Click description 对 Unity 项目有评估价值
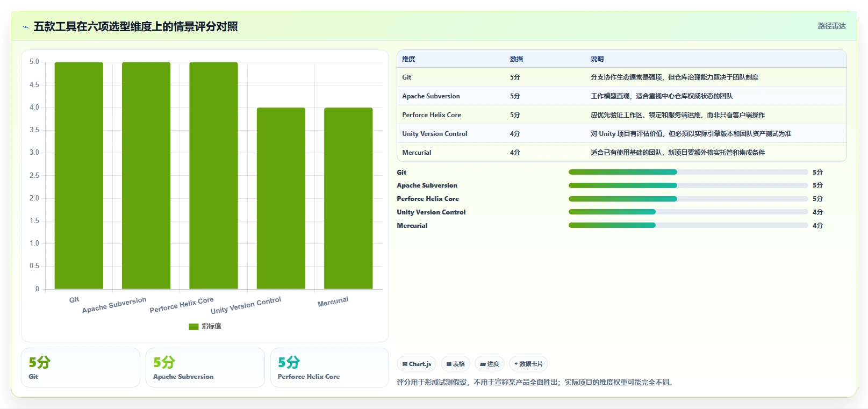 point(691,134)
